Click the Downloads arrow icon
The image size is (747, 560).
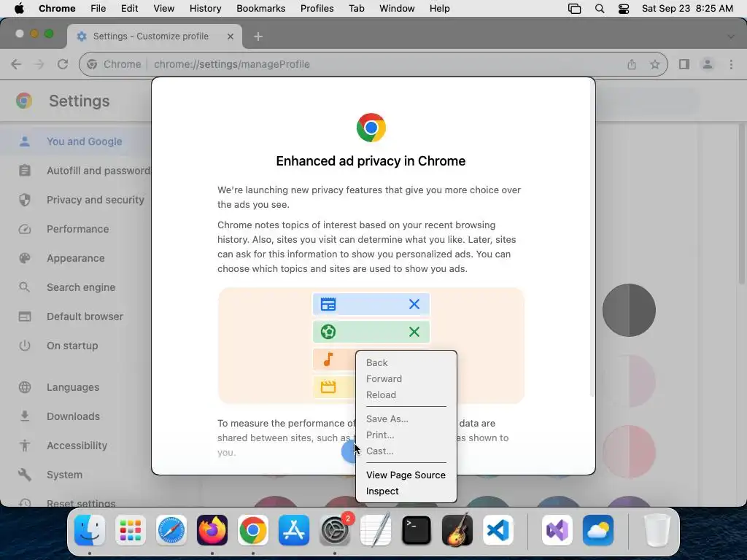[25, 416]
